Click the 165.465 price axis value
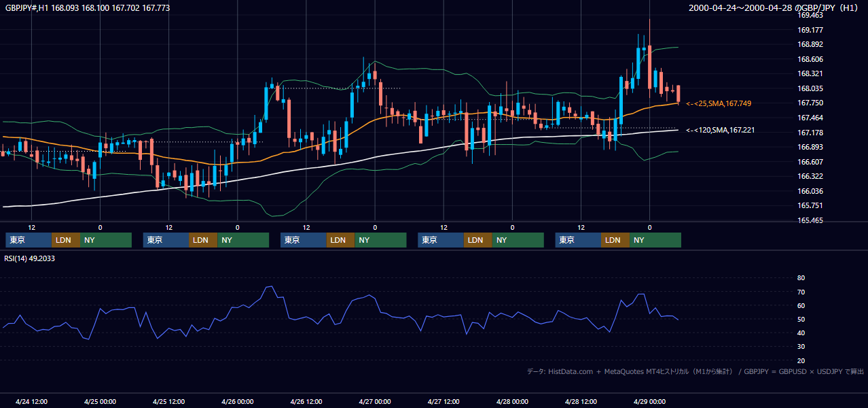 [810, 221]
